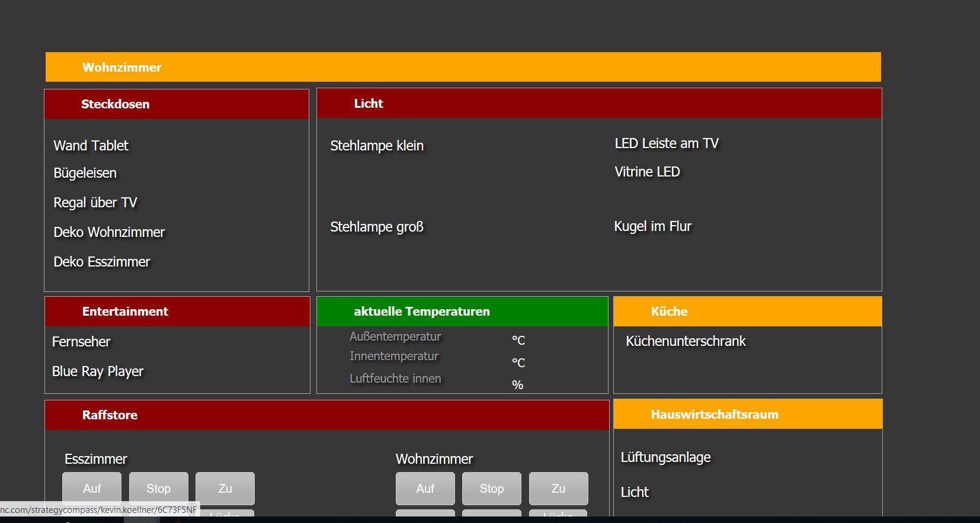Select Deko Wohnzimmer socket entry
980x523 pixels.
click(109, 232)
